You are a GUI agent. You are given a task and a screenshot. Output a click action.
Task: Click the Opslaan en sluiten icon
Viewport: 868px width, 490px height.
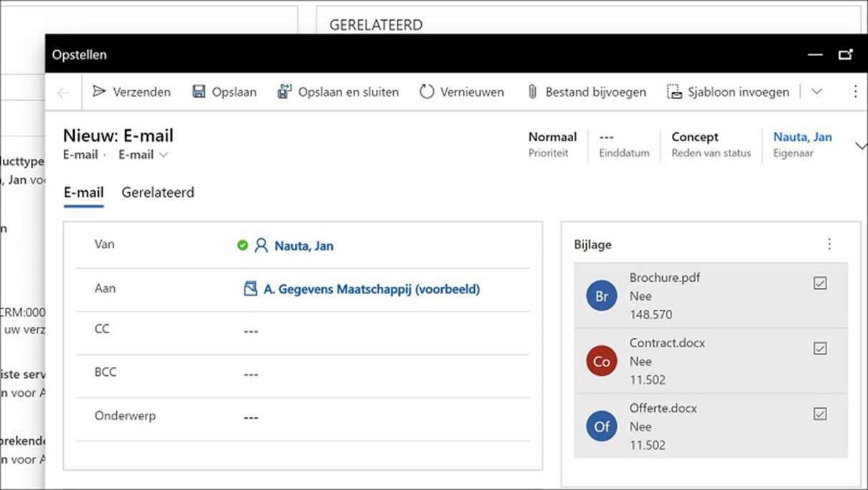coord(285,92)
